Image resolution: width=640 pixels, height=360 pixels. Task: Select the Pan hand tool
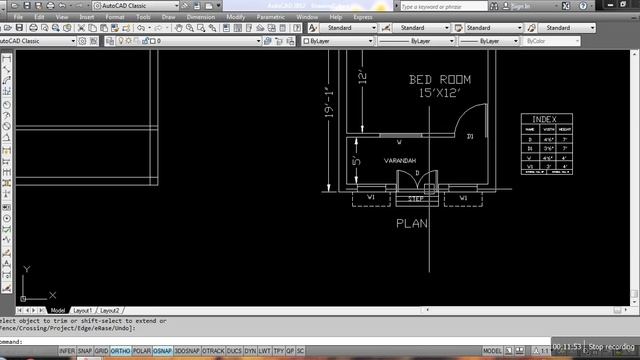tap(179, 28)
